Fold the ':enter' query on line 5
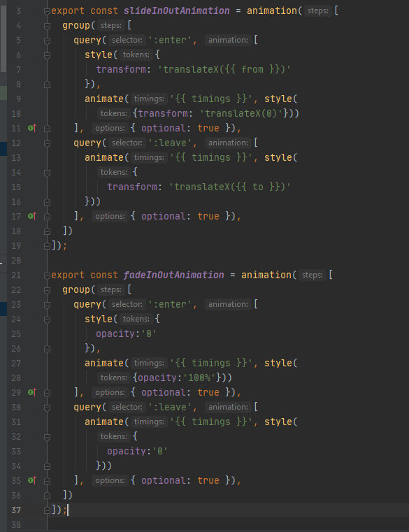The width and height of the screenshot is (409, 532). (47, 41)
